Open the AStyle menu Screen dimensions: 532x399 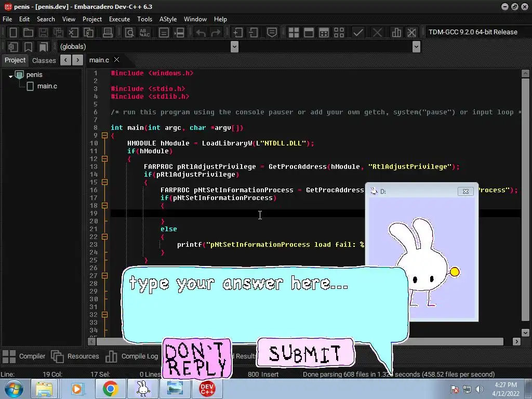pyautogui.click(x=168, y=19)
